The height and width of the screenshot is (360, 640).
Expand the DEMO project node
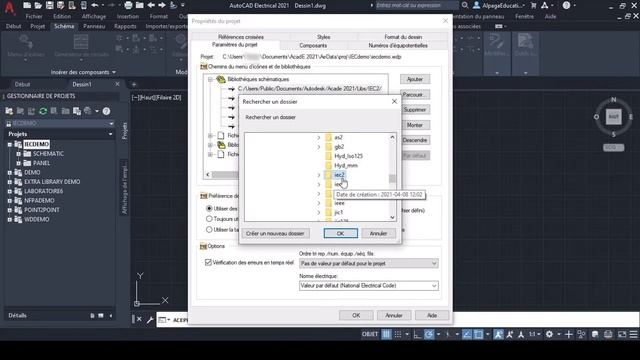tap(9, 172)
